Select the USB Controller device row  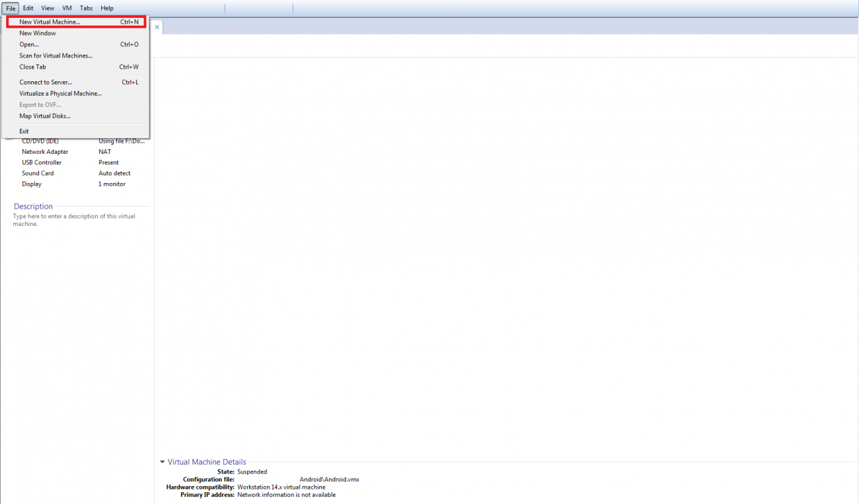coord(42,162)
